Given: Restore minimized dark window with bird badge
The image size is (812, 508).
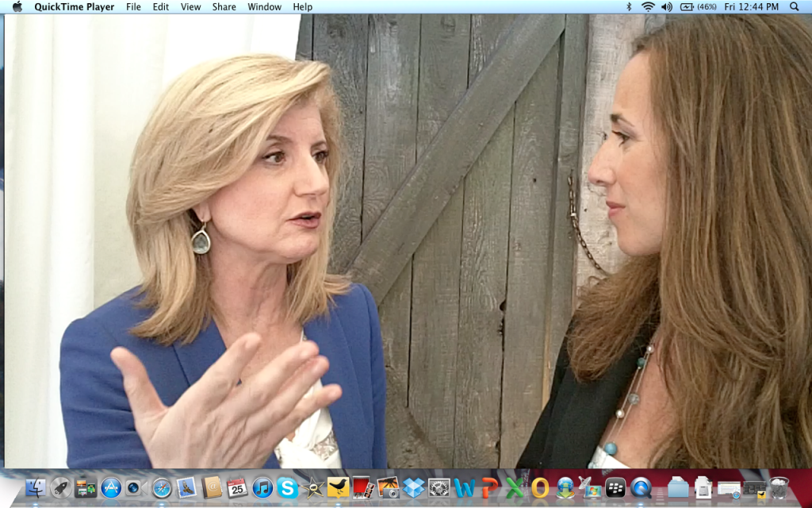Looking at the screenshot, I should click(754, 489).
